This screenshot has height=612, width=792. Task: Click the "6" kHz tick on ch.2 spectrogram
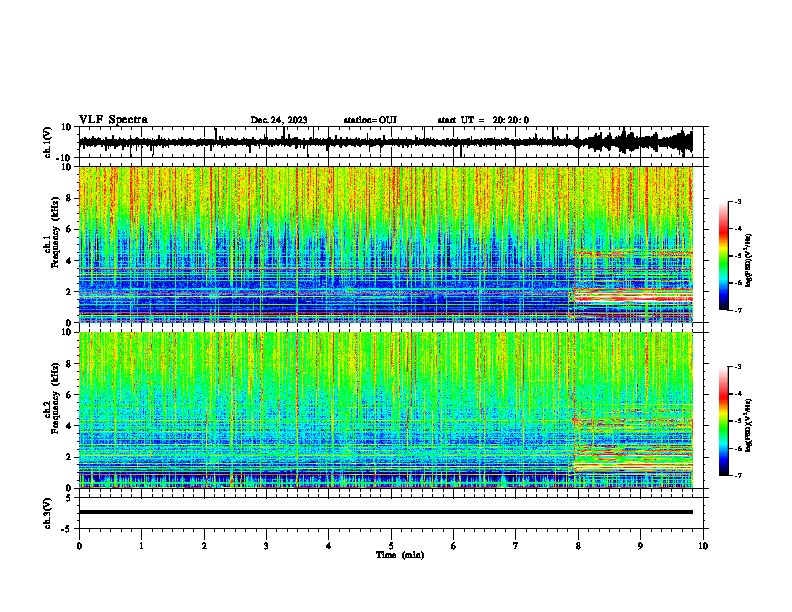click(x=70, y=395)
